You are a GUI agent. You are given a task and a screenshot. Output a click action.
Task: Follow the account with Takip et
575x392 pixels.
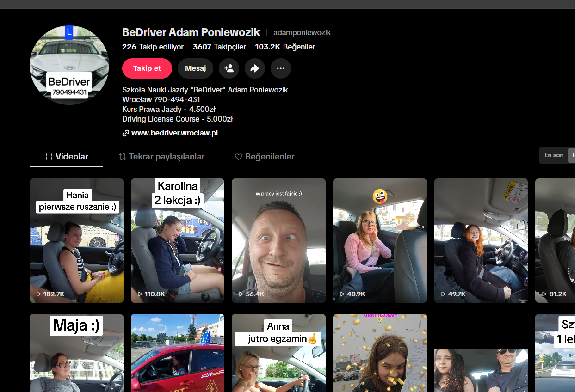pyautogui.click(x=147, y=68)
